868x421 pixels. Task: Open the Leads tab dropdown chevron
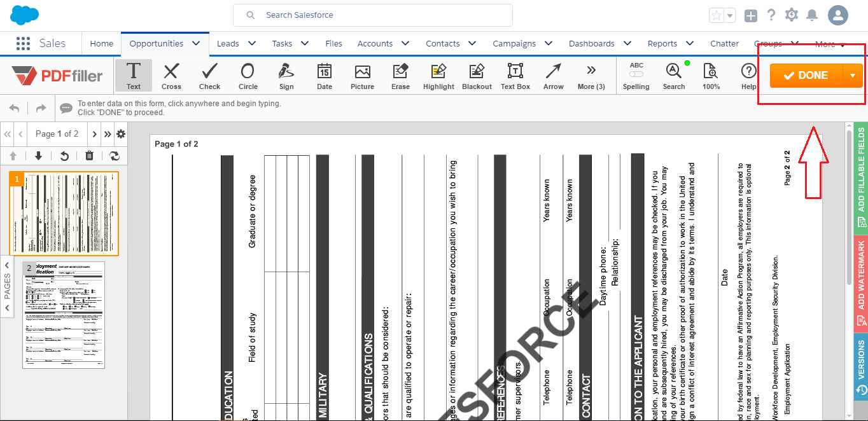click(x=251, y=43)
